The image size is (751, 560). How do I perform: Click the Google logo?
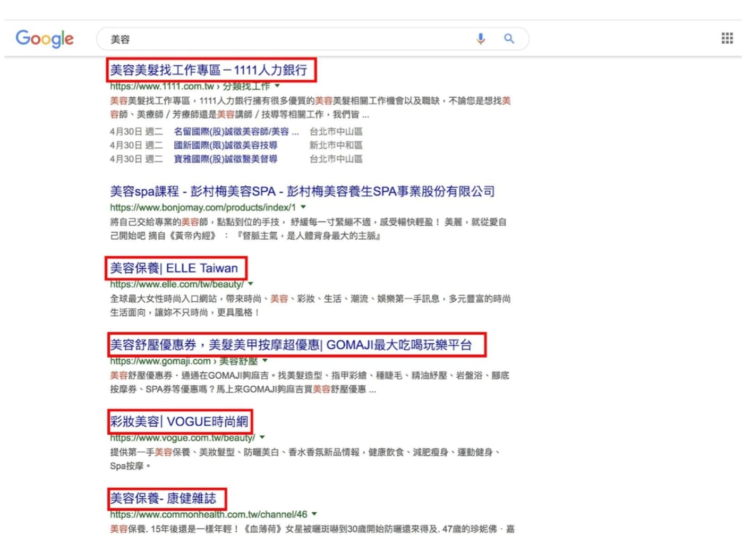[x=45, y=39]
